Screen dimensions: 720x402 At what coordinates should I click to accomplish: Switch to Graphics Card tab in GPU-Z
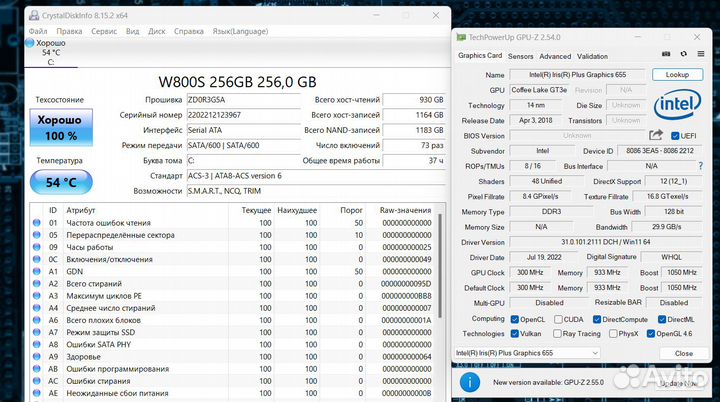(480, 56)
